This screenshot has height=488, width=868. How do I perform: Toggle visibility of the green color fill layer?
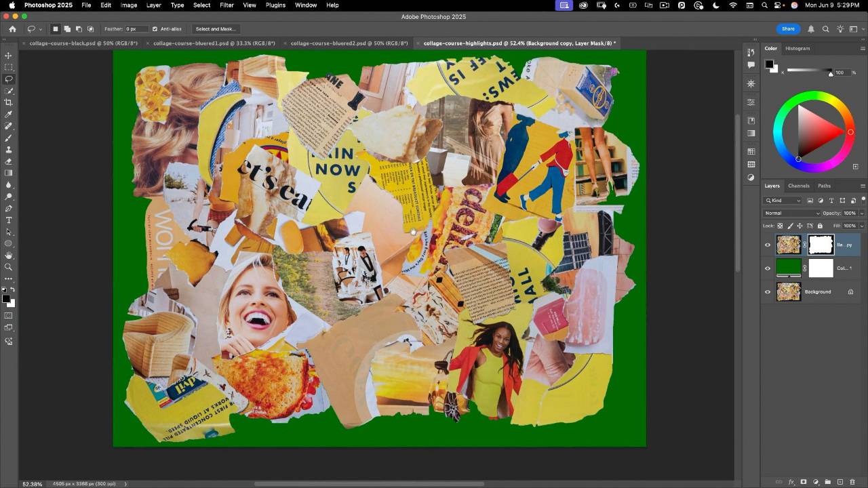tap(768, 268)
